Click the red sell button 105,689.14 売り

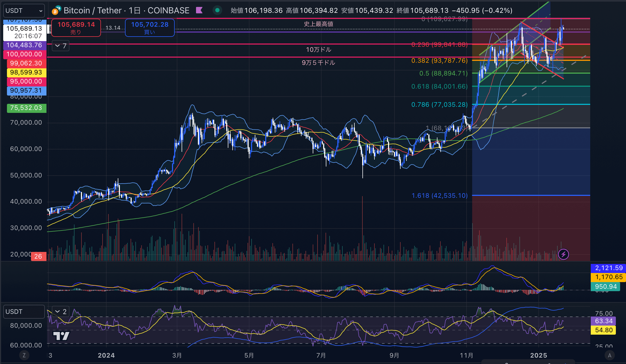coord(76,28)
